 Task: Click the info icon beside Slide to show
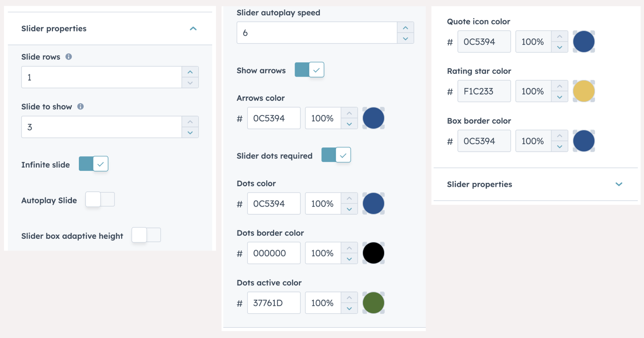pyautogui.click(x=80, y=107)
